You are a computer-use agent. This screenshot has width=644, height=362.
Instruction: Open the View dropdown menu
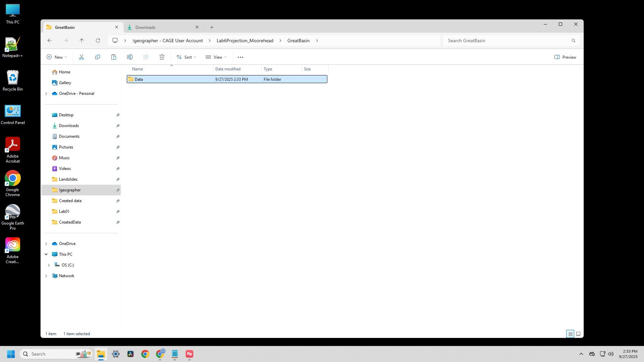pyautogui.click(x=216, y=57)
